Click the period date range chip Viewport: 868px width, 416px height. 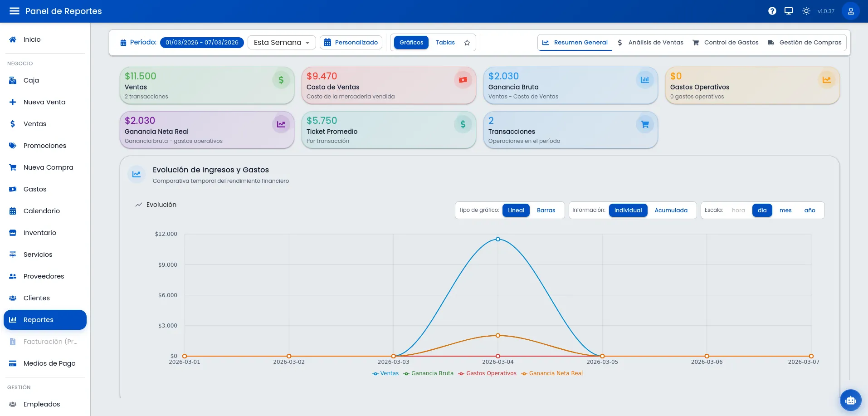coord(202,43)
